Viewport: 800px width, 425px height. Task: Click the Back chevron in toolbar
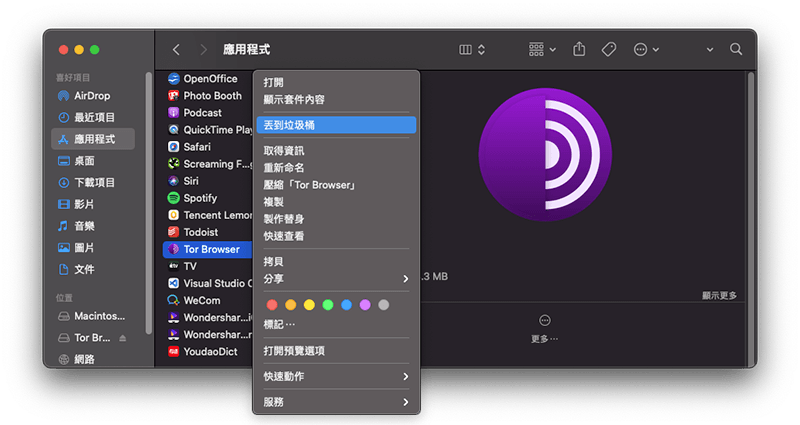point(177,49)
